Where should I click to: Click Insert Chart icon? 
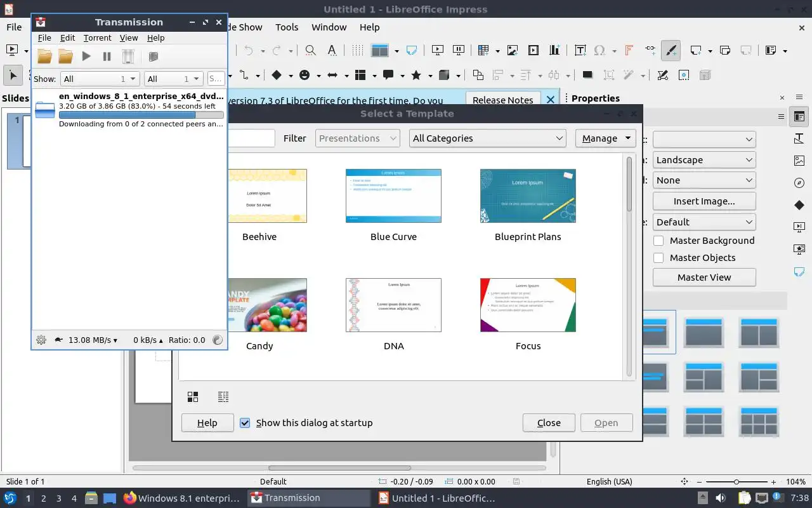click(555, 50)
